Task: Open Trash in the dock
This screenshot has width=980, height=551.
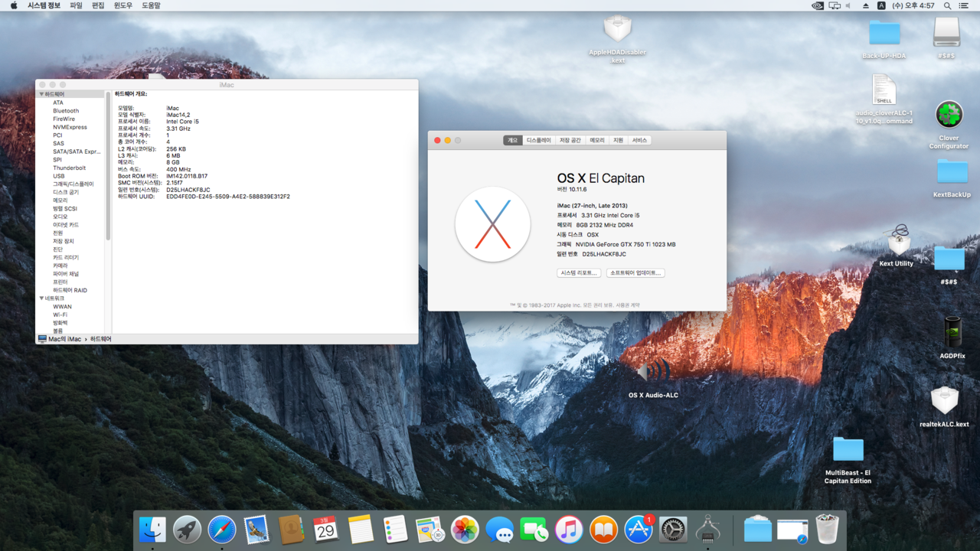Action: (x=827, y=530)
